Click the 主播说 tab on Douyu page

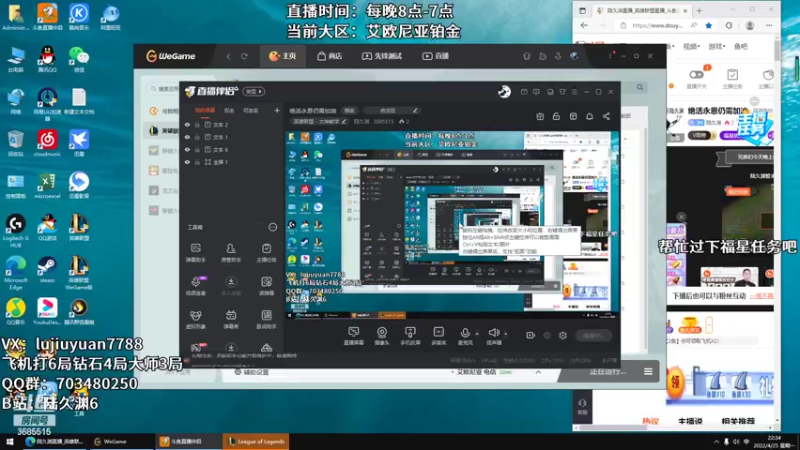[x=690, y=421]
